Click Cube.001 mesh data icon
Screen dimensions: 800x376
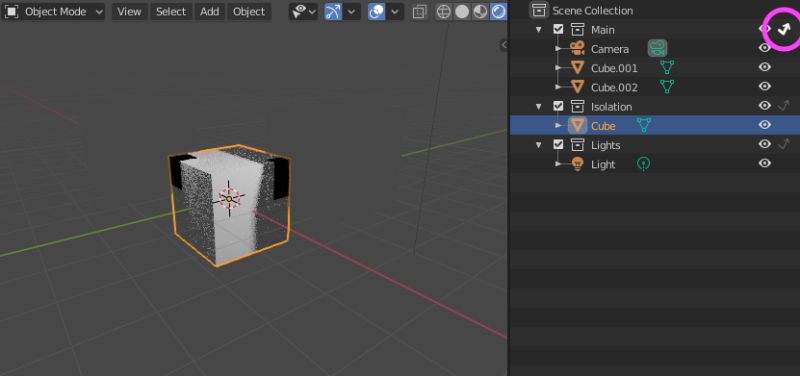click(x=667, y=67)
